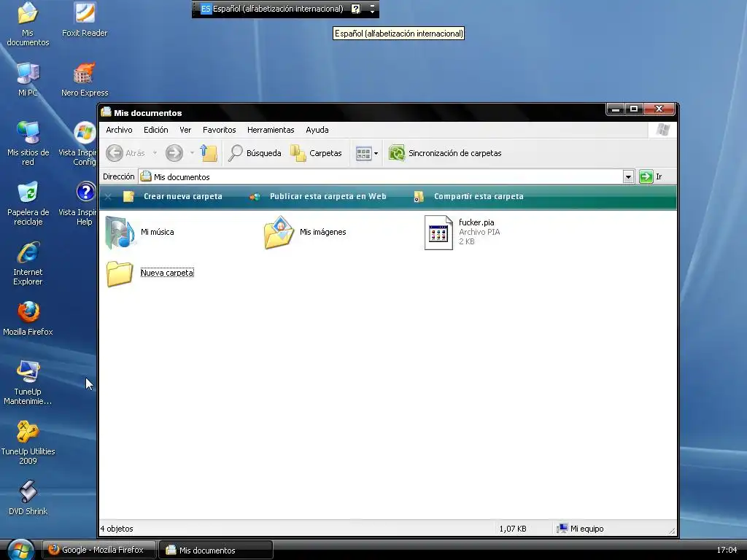Open the Vistas view mode button
This screenshot has width=747, height=560.
(x=367, y=153)
